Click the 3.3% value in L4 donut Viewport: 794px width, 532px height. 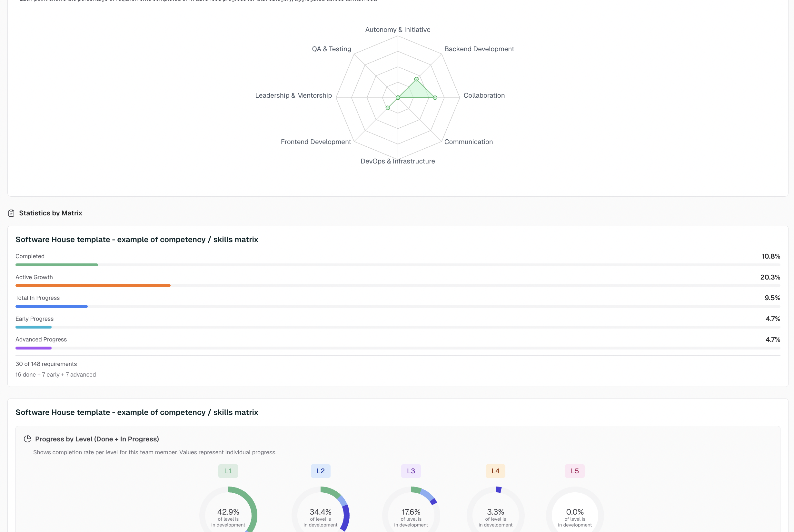(x=496, y=512)
